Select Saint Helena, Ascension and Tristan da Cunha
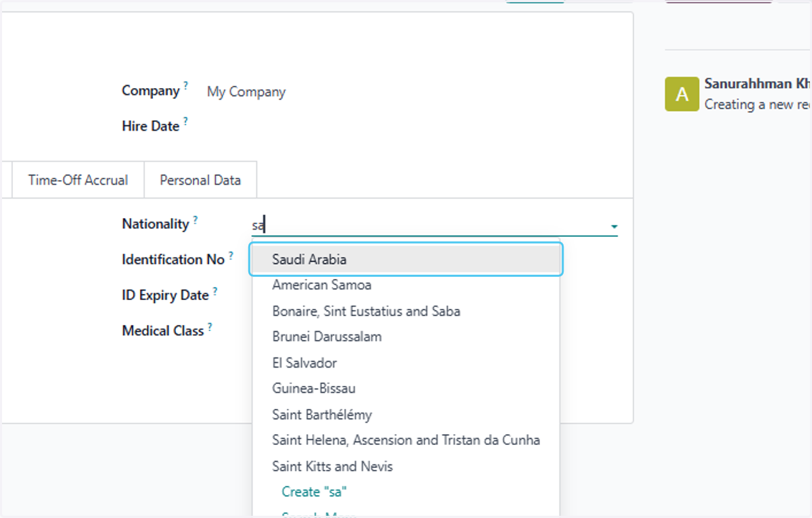 pyautogui.click(x=406, y=440)
